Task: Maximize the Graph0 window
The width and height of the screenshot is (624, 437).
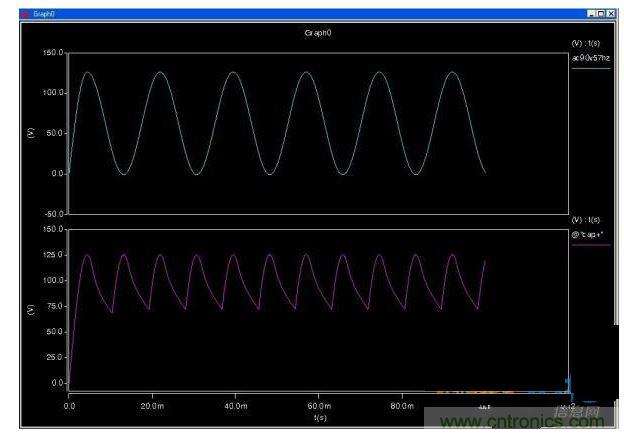Action: pyautogui.click(x=601, y=13)
